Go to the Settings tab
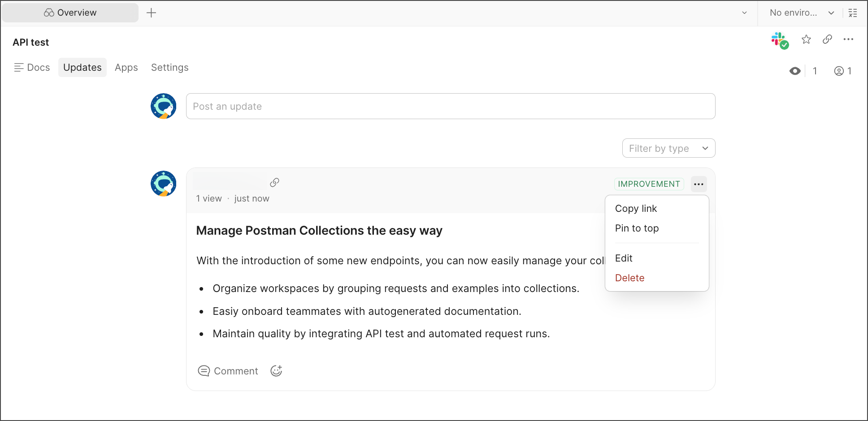This screenshot has width=868, height=421. [x=170, y=67]
